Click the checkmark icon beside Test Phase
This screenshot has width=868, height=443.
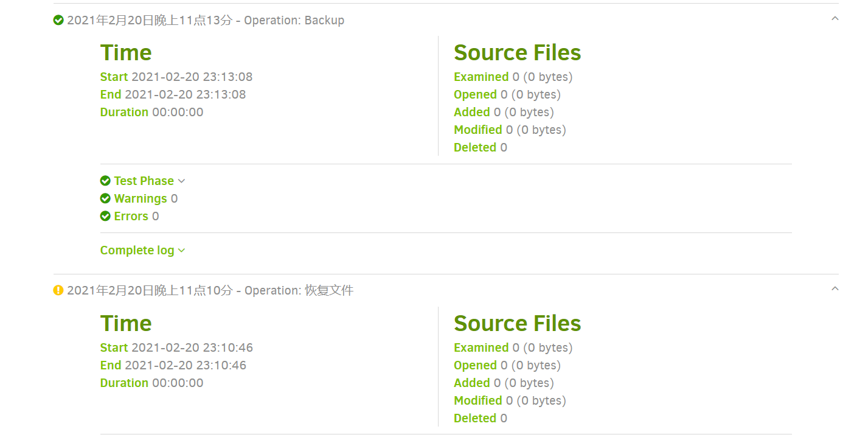105,181
